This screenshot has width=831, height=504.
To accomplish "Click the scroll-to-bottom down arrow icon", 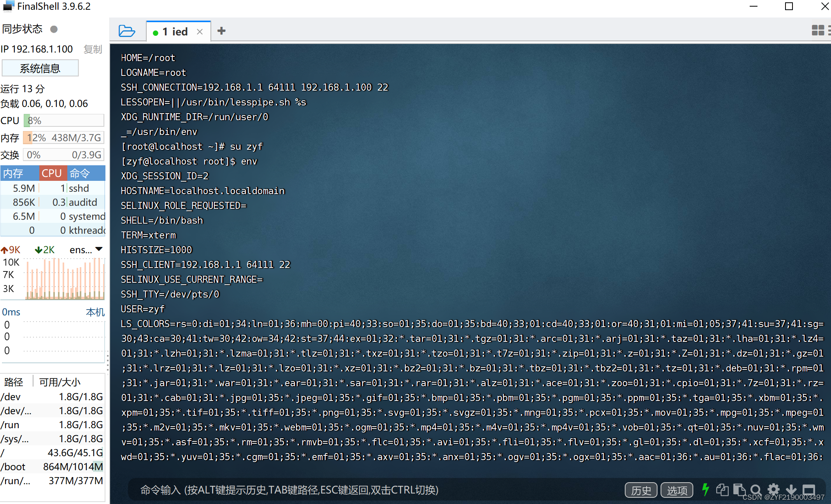I will point(791,490).
